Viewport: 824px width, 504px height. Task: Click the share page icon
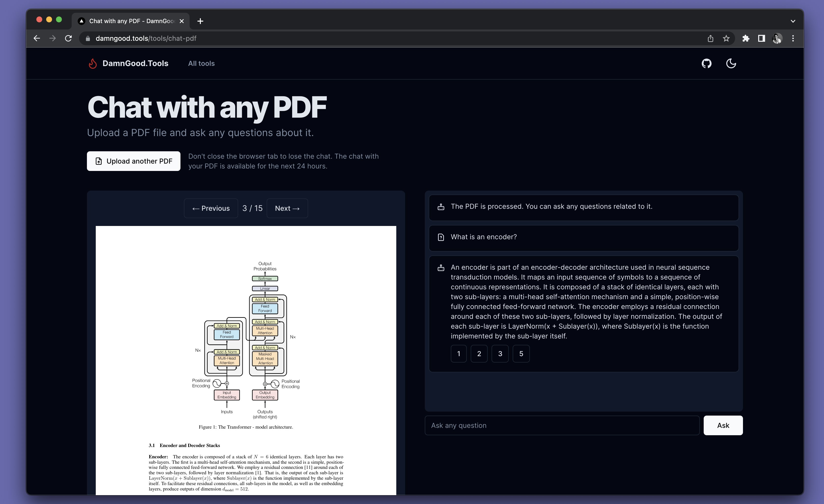click(710, 39)
